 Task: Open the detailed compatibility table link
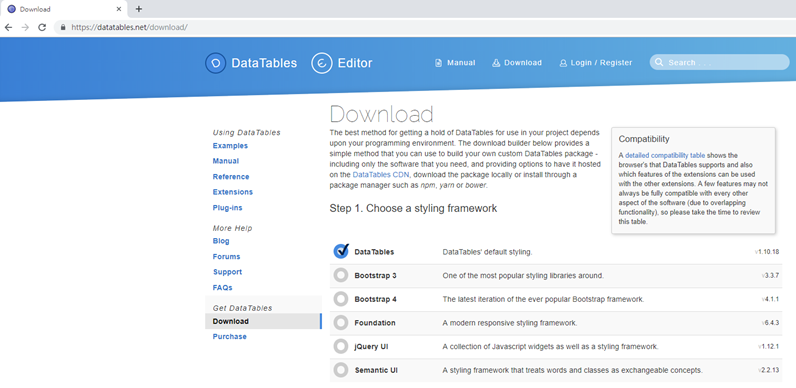665,155
